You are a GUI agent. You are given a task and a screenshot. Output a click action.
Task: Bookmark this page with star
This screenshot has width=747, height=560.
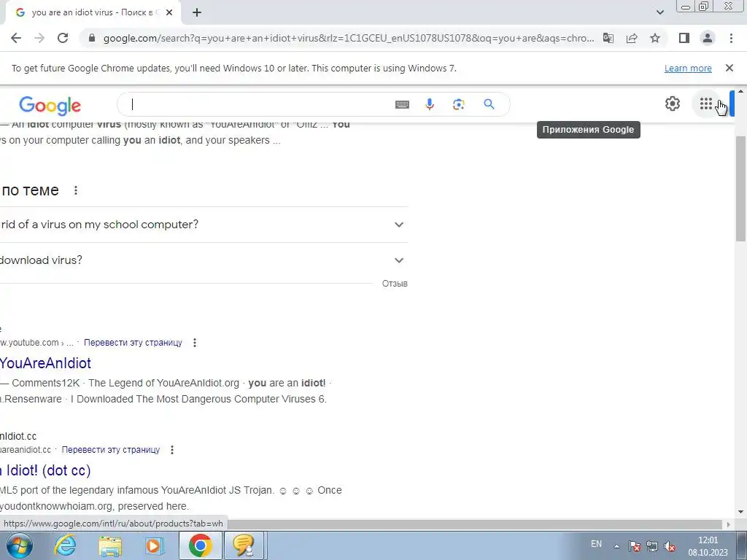(x=655, y=38)
